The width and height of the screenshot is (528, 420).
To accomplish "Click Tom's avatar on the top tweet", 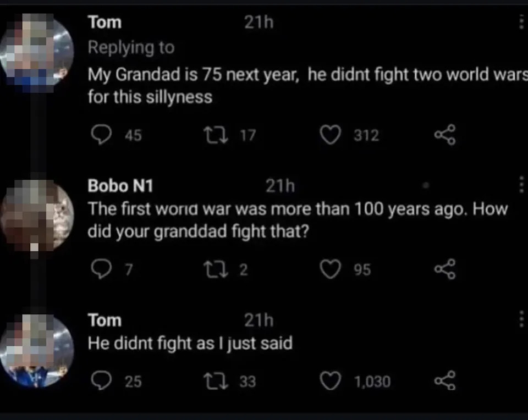I will (x=37, y=48).
